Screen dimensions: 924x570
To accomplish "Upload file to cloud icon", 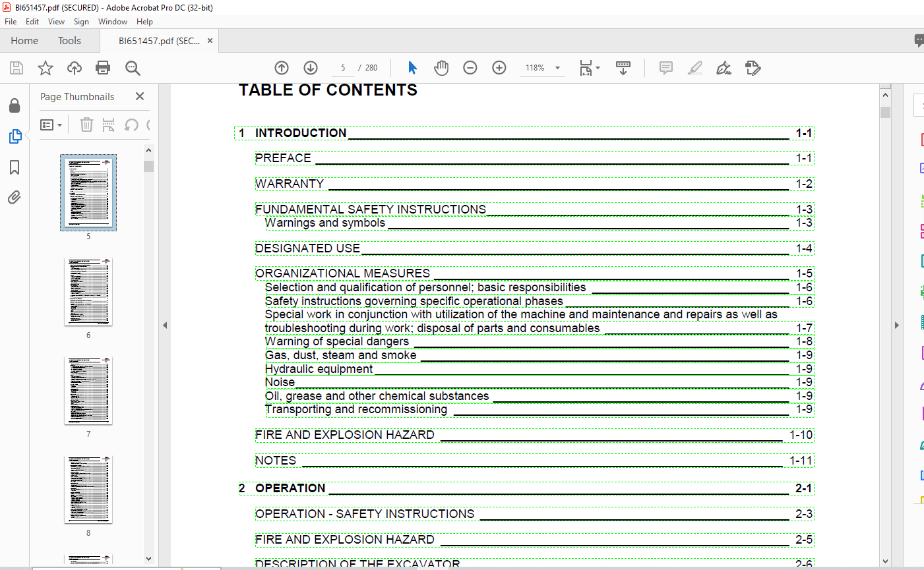I will pyautogui.click(x=75, y=68).
